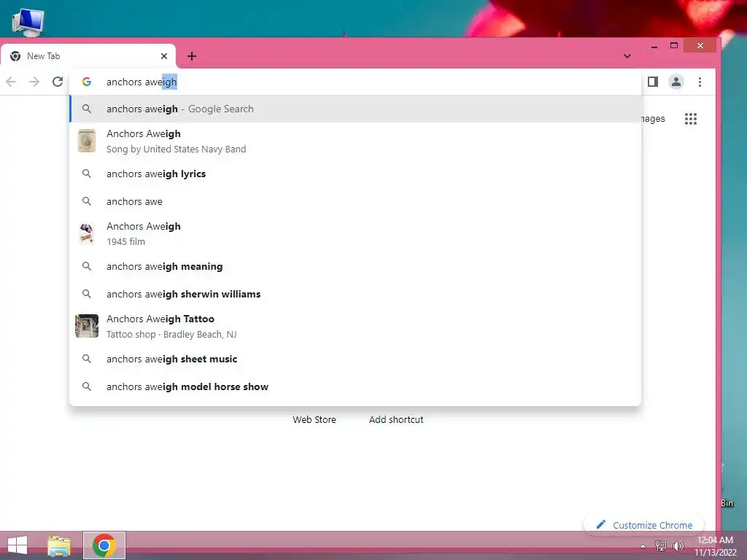Click Add shortcut on new tab page
Viewport: 747px width, 560px height.
point(396,419)
